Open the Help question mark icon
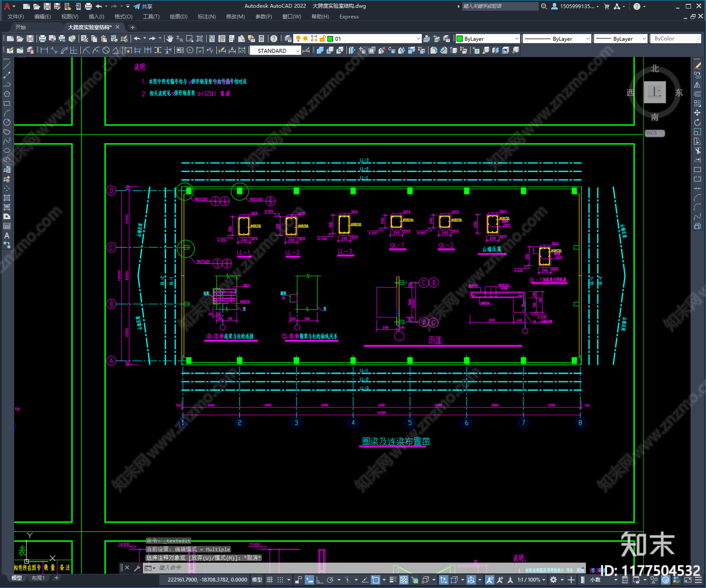The image size is (706, 588). pos(274,39)
